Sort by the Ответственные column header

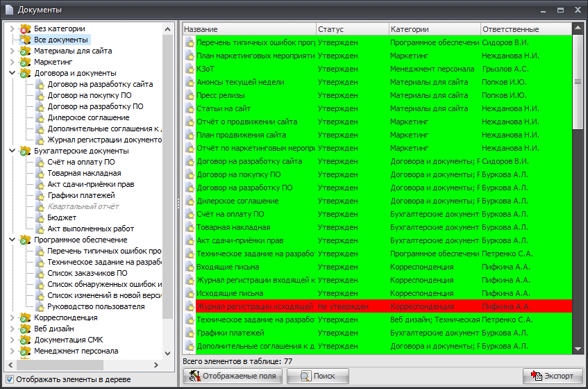click(x=525, y=29)
